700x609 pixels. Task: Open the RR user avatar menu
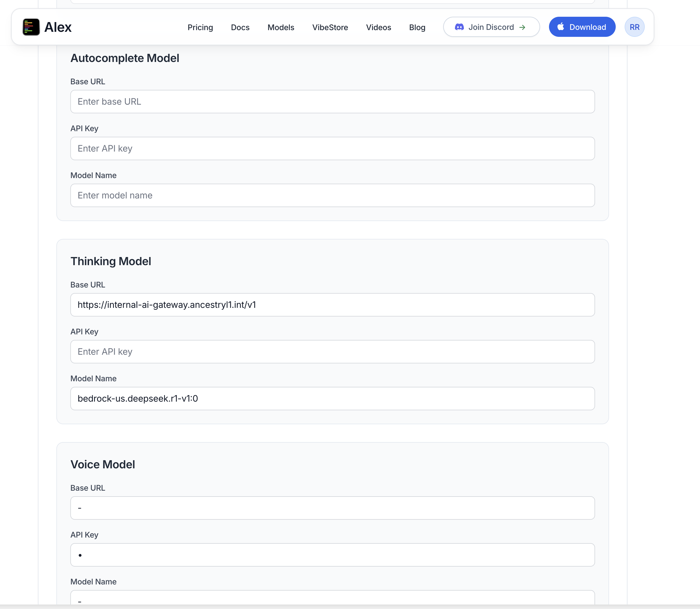[634, 27]
